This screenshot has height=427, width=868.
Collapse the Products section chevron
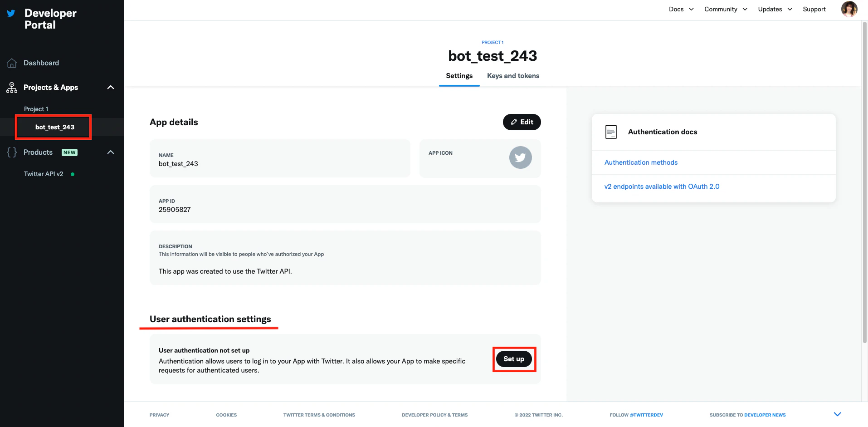click(x=110, y=152)
